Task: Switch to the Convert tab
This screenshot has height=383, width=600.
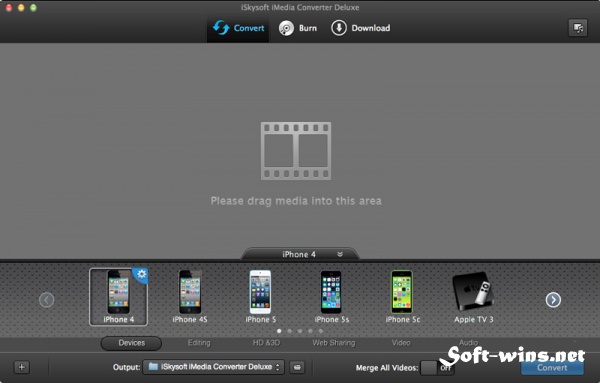Action: coord(238,28)
